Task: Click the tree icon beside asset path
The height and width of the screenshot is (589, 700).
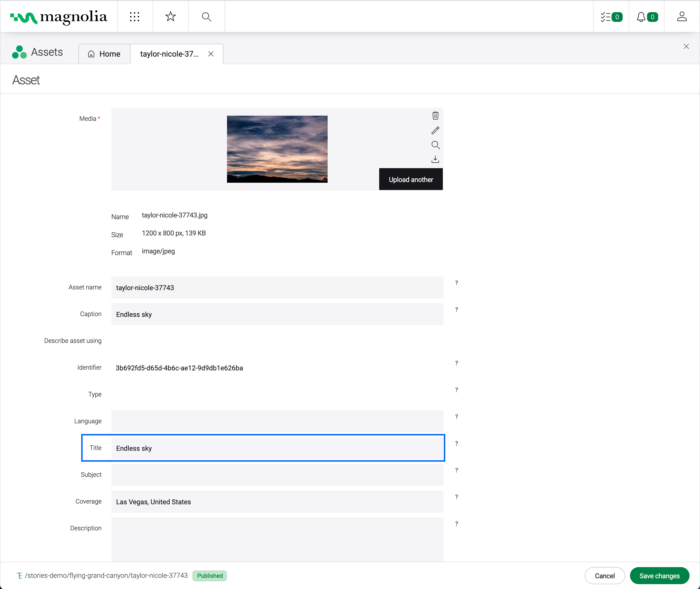Action: point(19,576)
